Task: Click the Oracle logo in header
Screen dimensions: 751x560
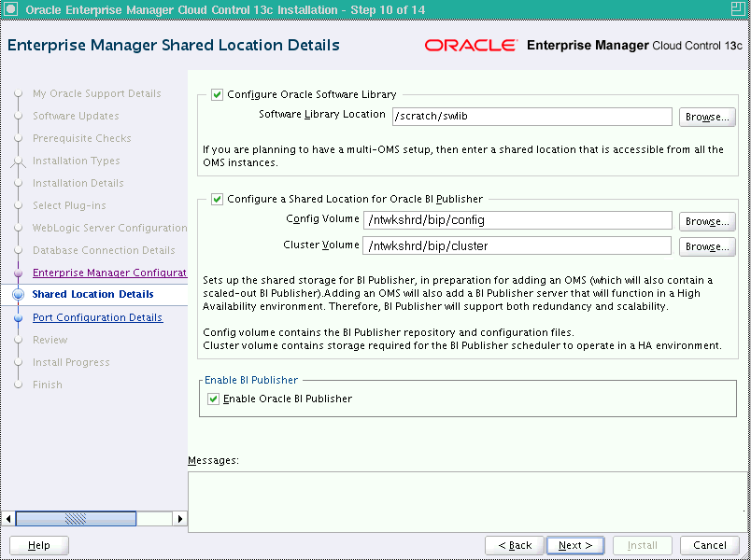Action: pyautogui.click(x=471, y=45)
